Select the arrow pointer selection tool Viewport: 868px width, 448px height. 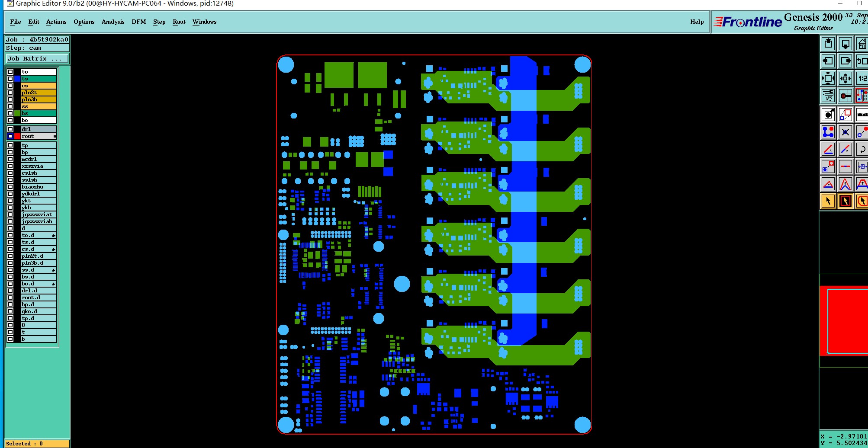click(828, 201)
